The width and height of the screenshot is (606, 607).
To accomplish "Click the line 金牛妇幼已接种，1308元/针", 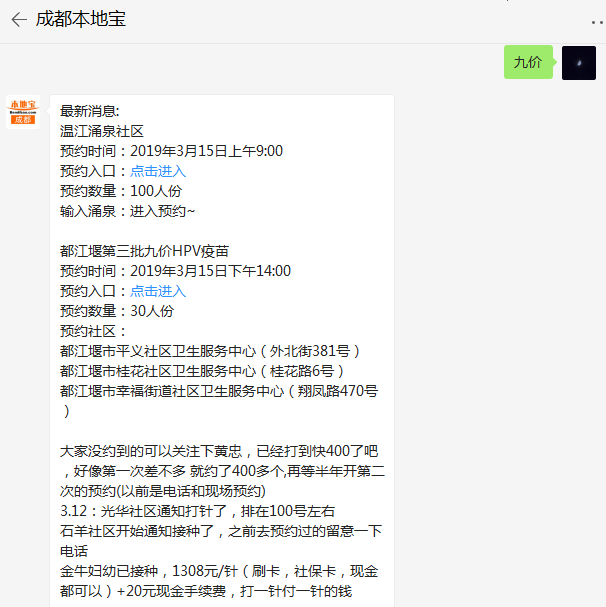I will 219,581.
